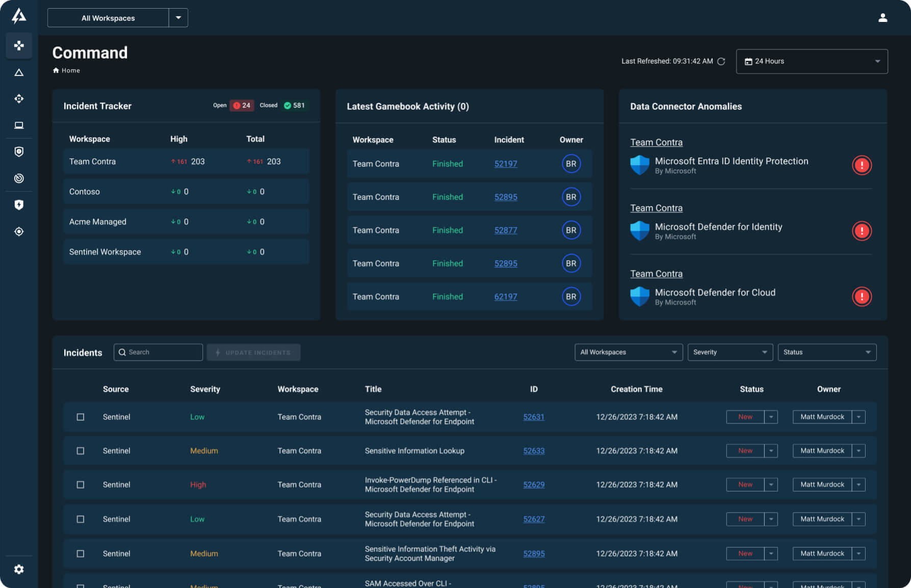Select the crosshair target icon in sidebar
Viewport: 911px width, 588px height.
pyautogui.click(x=19, y=231)
